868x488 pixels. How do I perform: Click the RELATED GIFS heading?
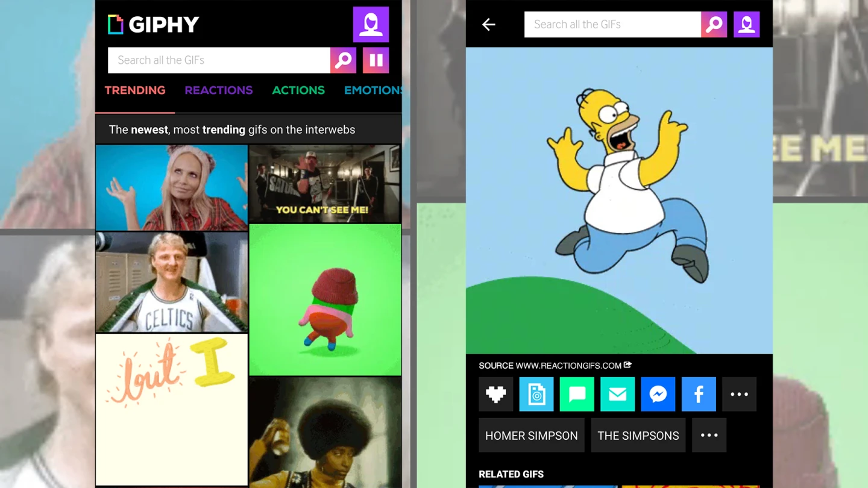point(511,474)
